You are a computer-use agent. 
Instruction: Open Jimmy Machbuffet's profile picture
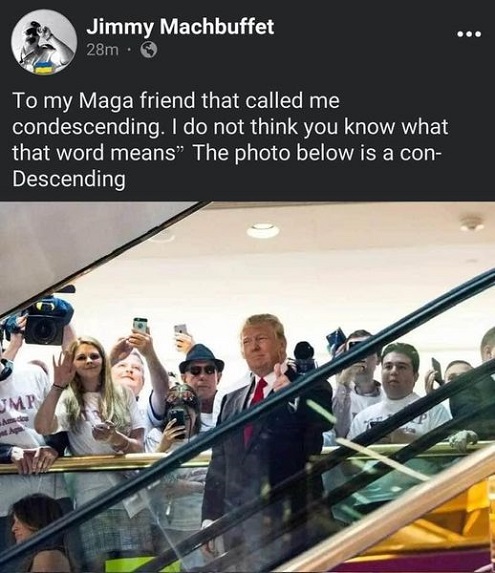pos(44,41)
